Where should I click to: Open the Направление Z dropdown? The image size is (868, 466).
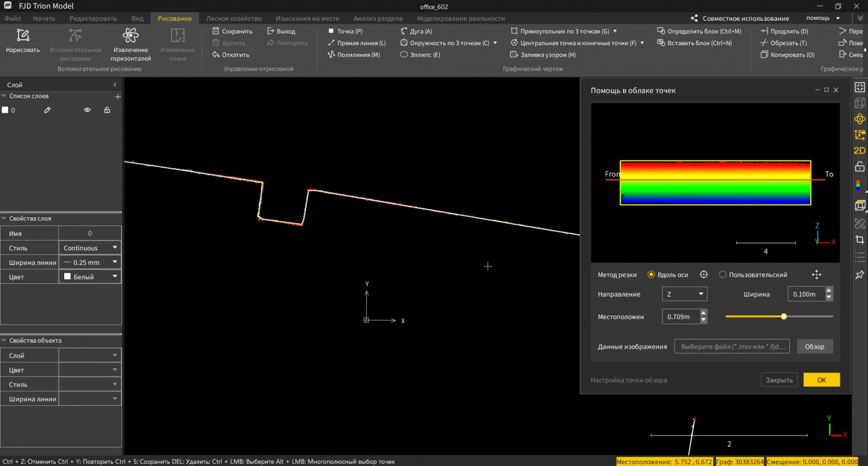[x=685, y=294]
